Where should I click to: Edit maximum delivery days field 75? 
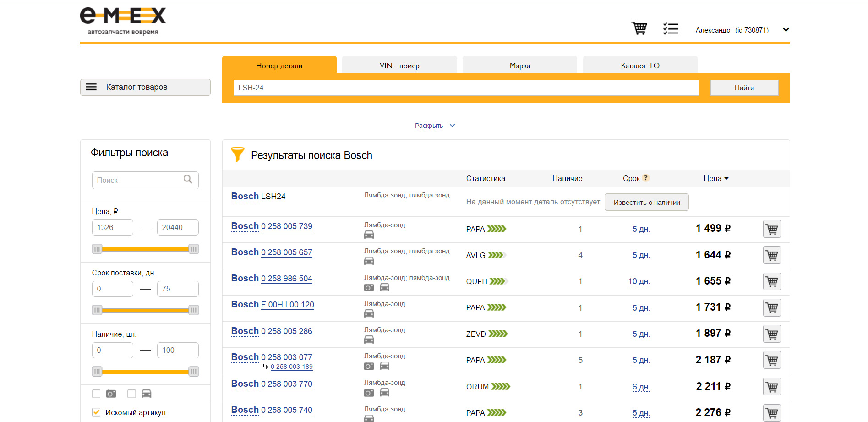178,289
